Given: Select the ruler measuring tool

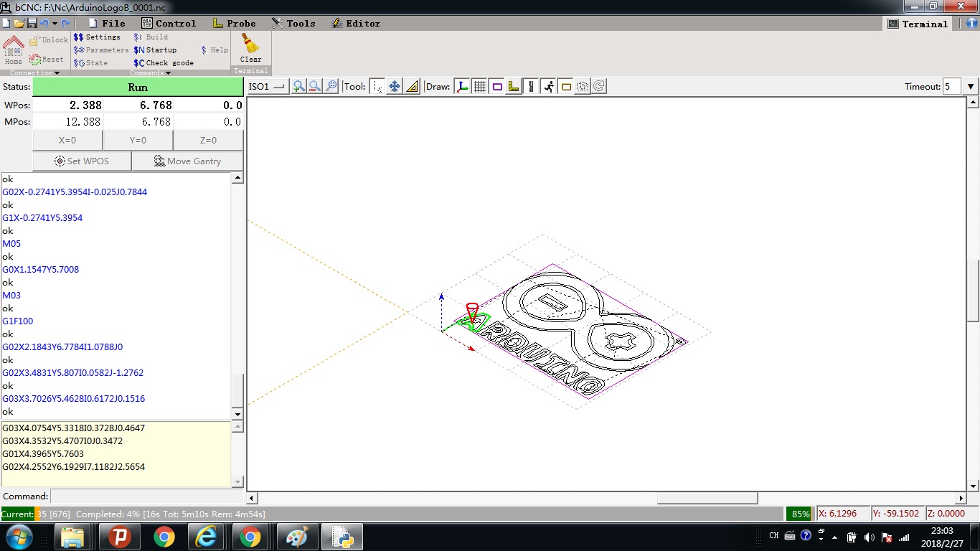Looking at the screenshot, I should pyautogui.click(x=412, y=87).
